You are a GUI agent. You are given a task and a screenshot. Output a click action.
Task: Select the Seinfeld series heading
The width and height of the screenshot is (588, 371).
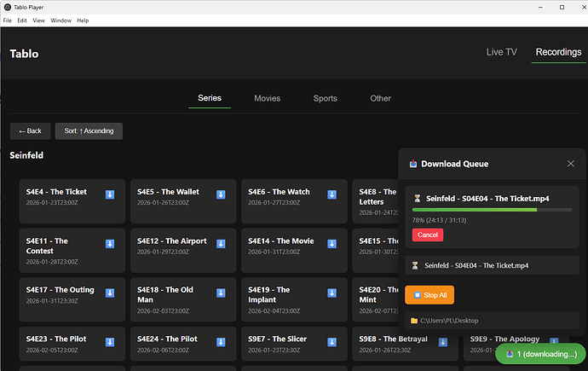click(x=26, y=155)
